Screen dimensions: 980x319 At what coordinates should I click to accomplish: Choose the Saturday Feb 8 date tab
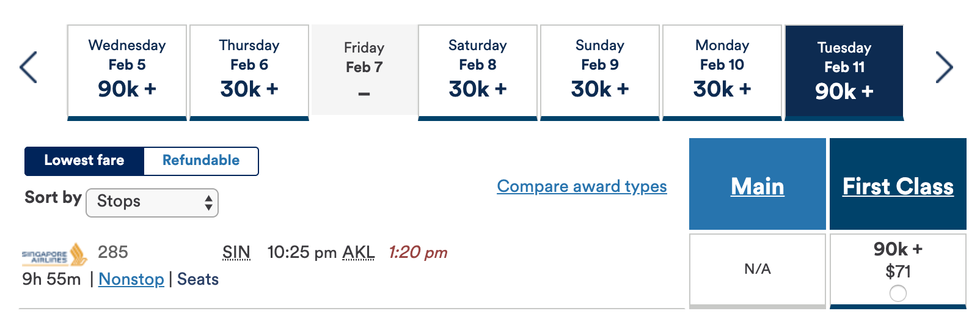point(478,72)
